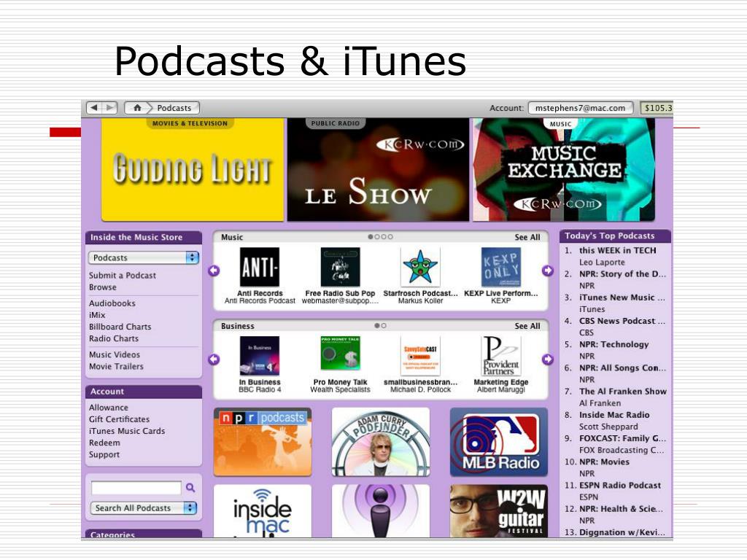
Task: Open top podcast Diggnation w/Kevi...
Action: [x=622, y=532]
